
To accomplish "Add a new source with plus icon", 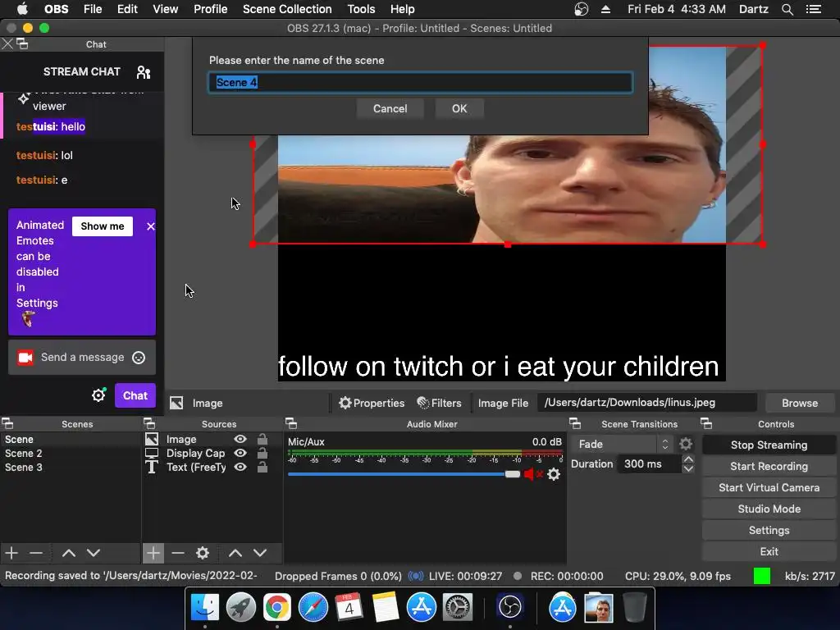I will [x=153, y=552].
